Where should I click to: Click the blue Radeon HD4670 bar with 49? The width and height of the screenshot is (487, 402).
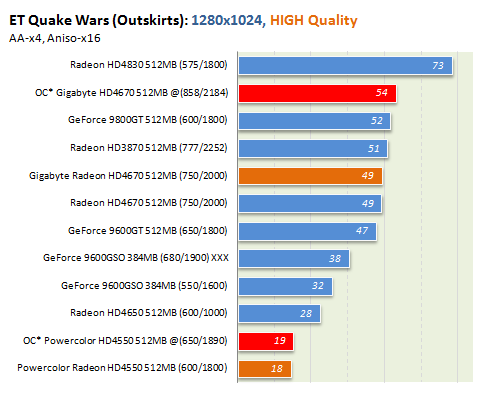[310, 204]
